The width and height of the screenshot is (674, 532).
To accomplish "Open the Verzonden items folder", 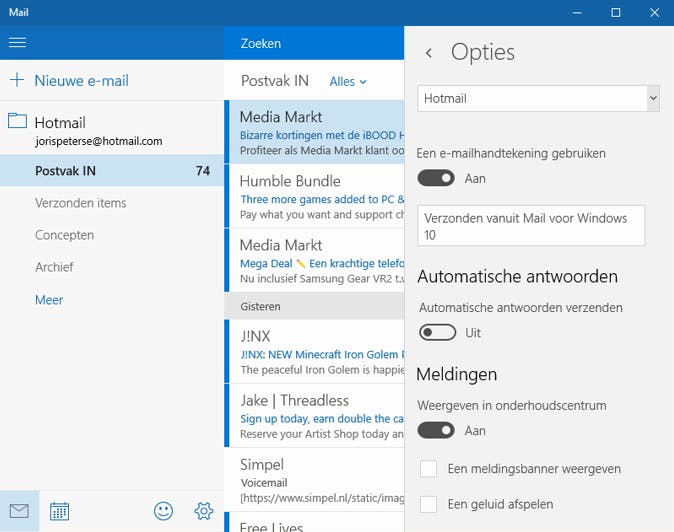I will point(81,203).
